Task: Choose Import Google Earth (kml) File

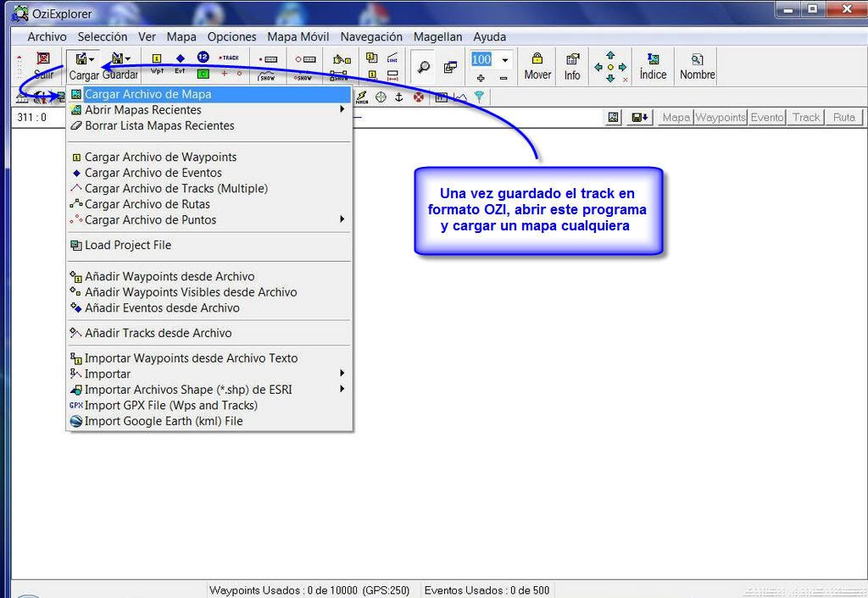Action: click(209, 421)
